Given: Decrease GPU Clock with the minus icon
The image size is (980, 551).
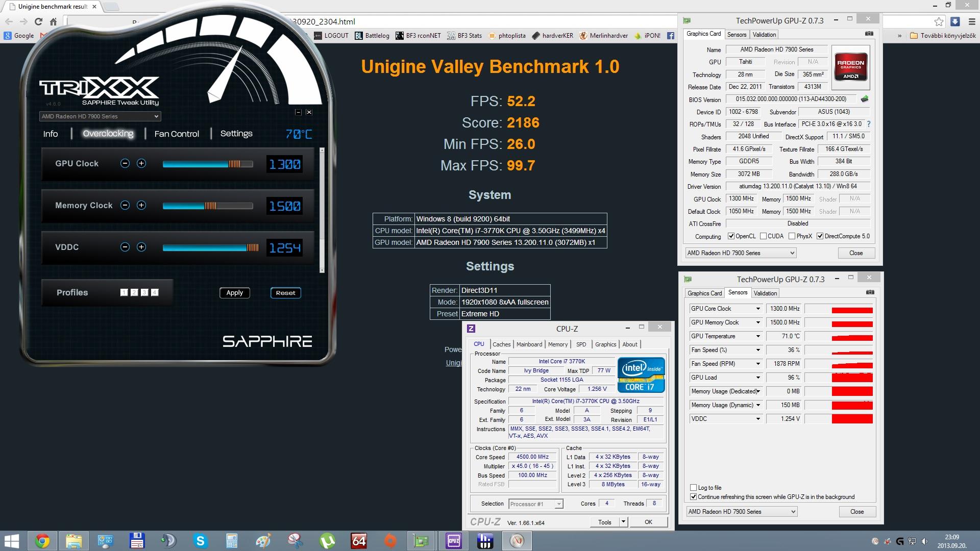Looking at the screenshot, I should pyautogui.click(x=125, y=163).
